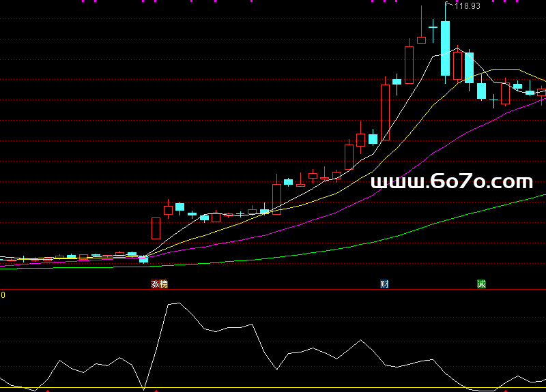The image size is (546, 392).
Task: Click the red divider between chart and indicator
Action: coord(273,290)
